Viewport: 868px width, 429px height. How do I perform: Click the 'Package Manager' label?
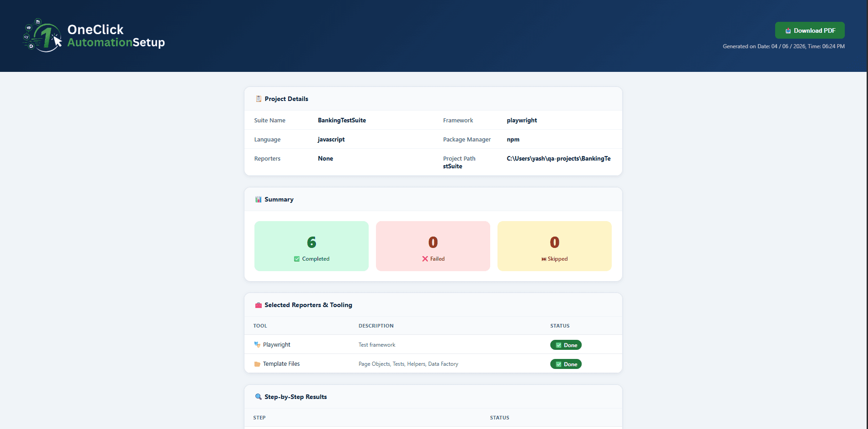(467, 140)
